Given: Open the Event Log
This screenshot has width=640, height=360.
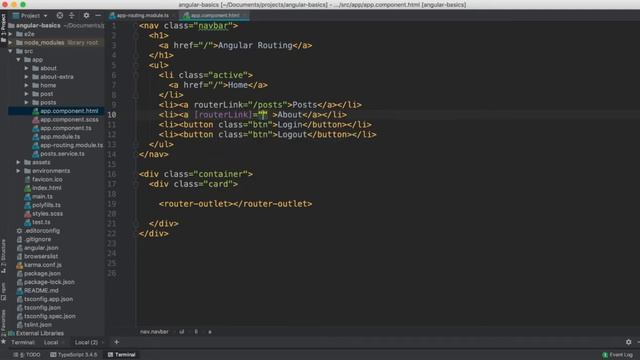Looking at the screenshot, I should [617, 355].
